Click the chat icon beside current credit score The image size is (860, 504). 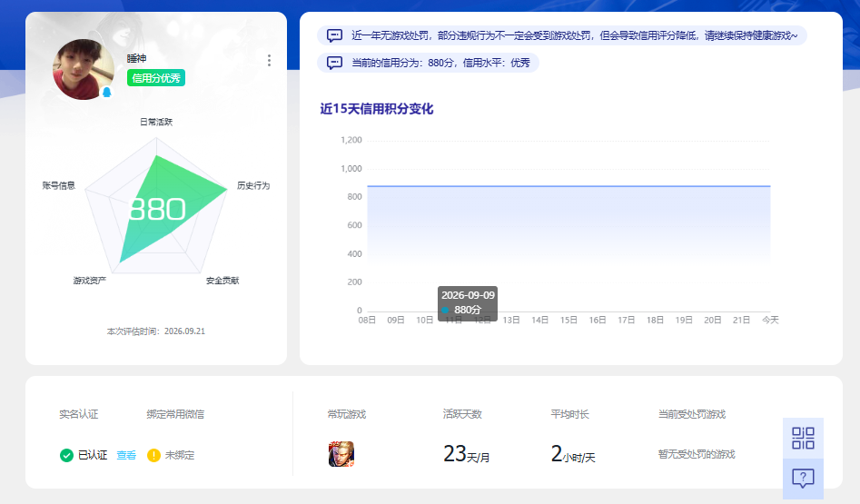point(334,63)
